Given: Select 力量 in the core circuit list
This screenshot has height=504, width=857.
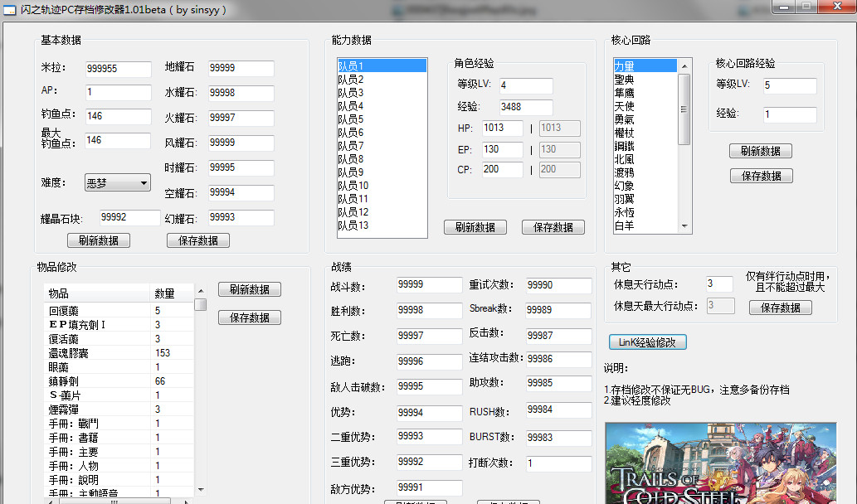Looking at the screenshot, I should tap(645, 66).
